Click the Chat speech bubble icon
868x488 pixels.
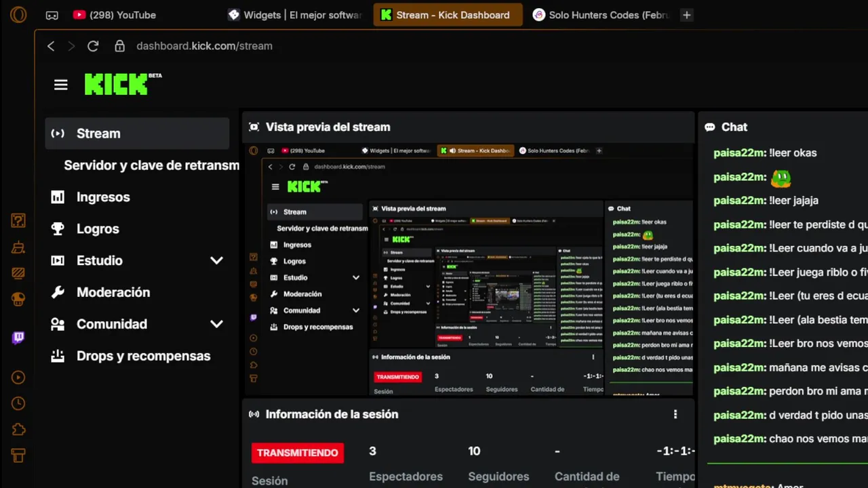pyautogui.click(x=710, y=127)
